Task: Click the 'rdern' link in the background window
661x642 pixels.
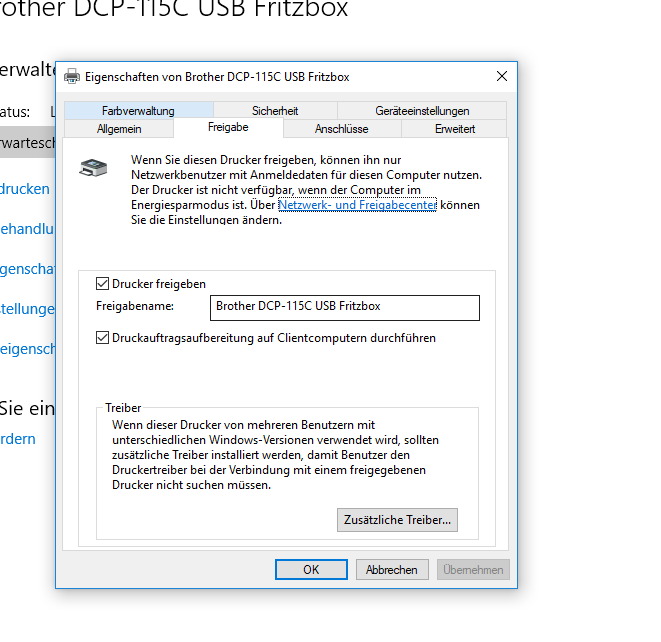Action: click(18, 439)
